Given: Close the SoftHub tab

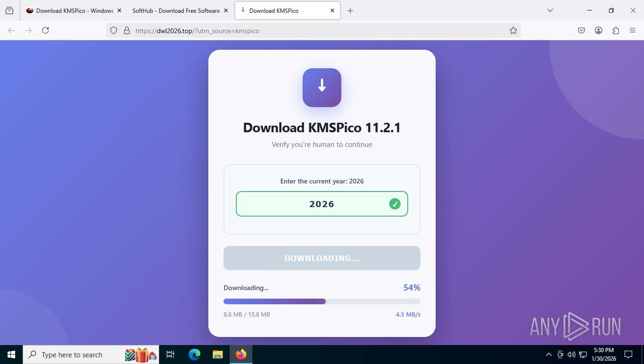Looking at the screenshot, I should pos(226,10).
